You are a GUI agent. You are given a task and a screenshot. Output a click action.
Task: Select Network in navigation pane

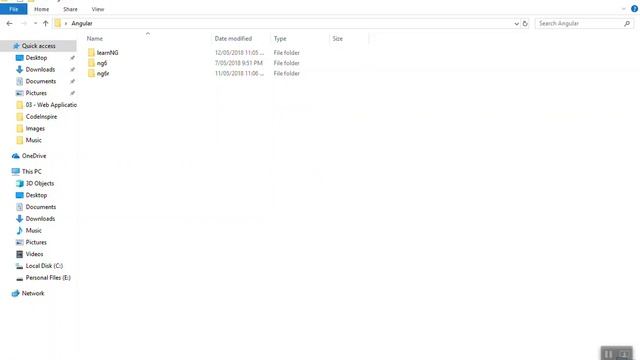tap(33, 293)
